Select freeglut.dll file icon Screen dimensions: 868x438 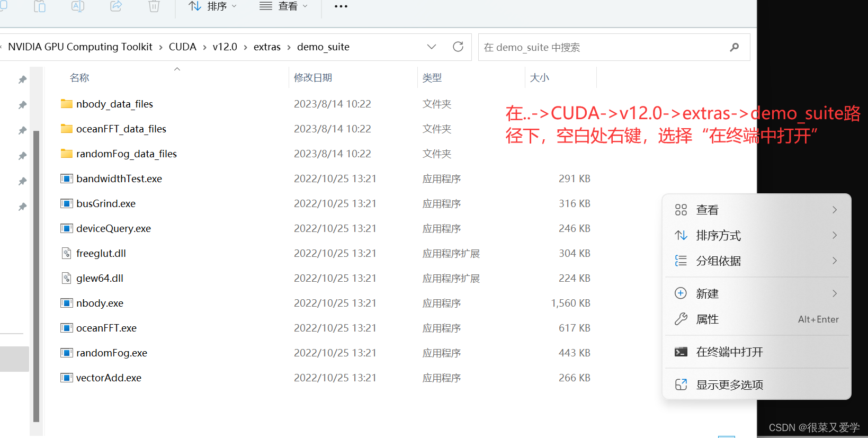67,253
